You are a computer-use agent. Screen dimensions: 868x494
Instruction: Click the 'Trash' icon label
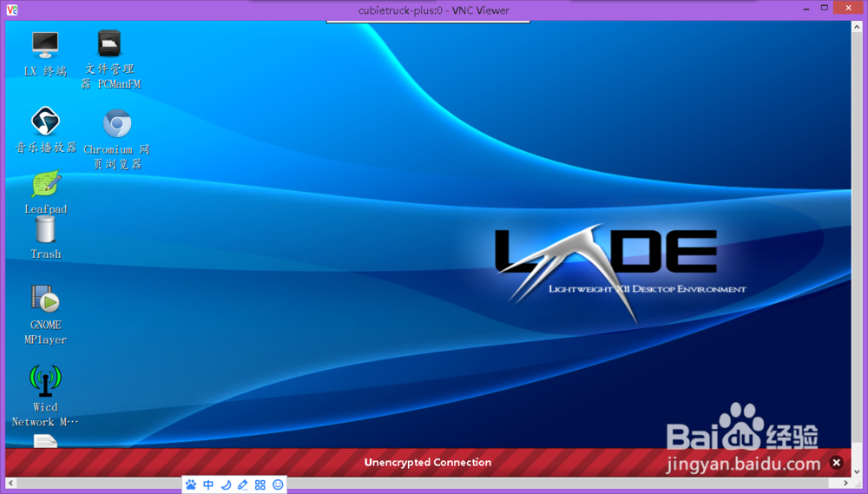click(x=46, y=254)
